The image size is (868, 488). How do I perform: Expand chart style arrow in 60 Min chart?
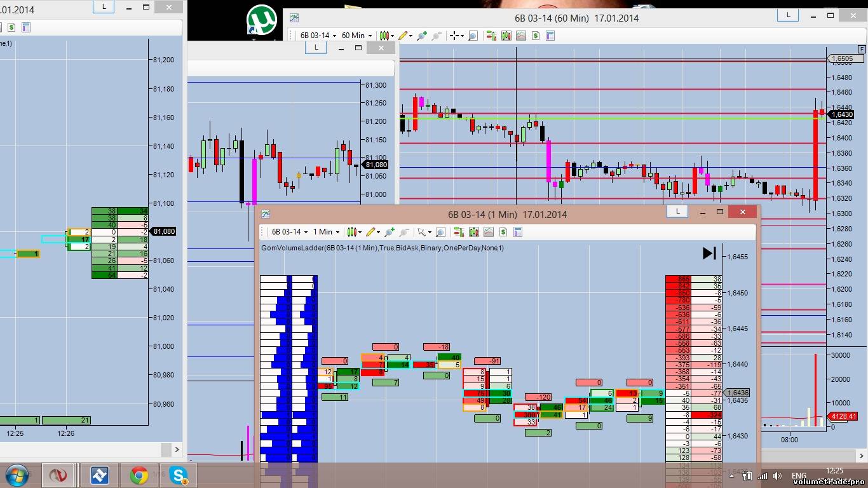393,36
